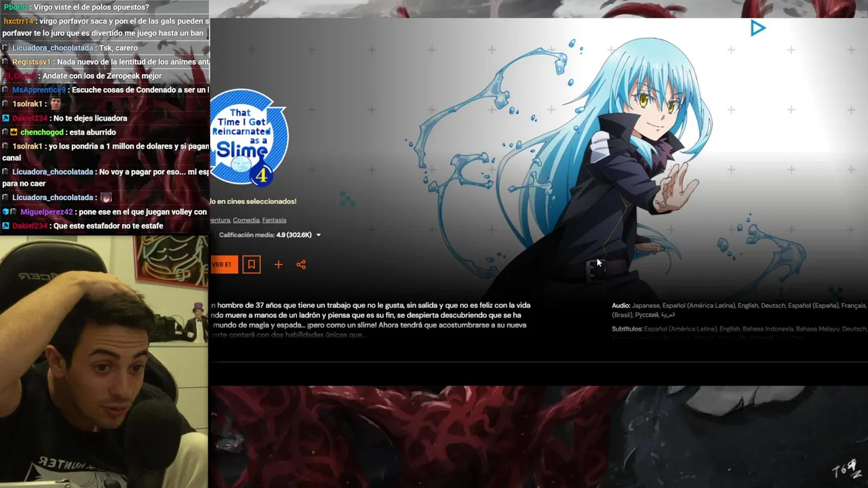Click username chenchogod in chat
868x488 pixels.
click(42, 132)
